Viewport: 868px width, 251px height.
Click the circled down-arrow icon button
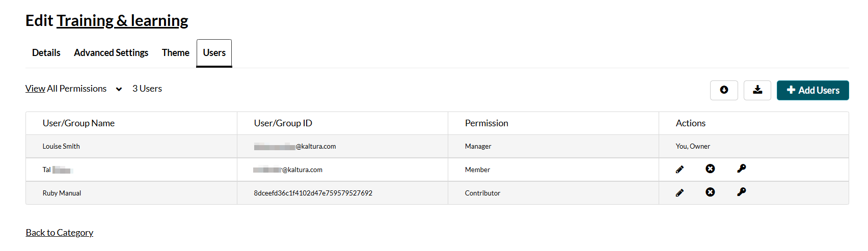(724, 90)
